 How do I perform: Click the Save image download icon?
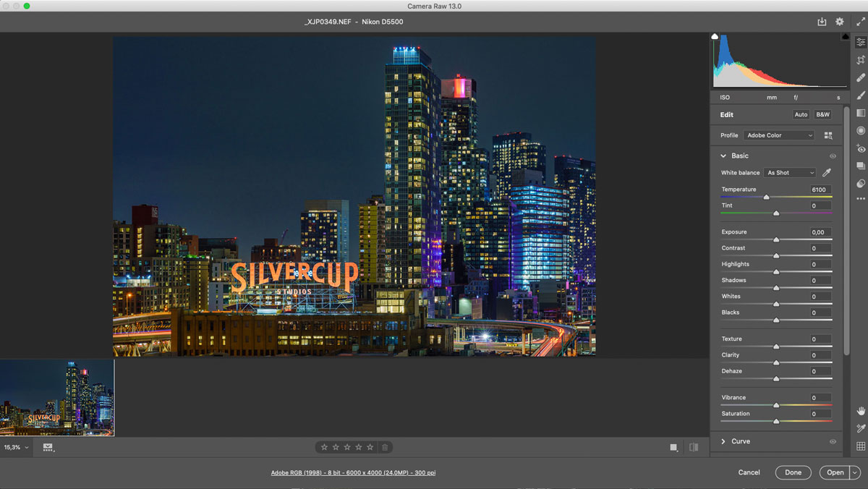click(822, 22)
